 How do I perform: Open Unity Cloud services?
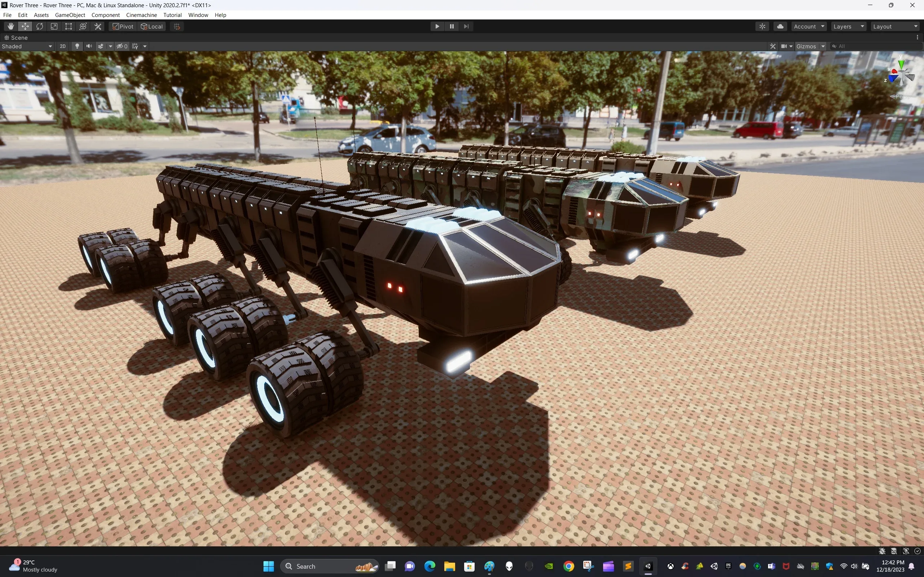coord(780,26)
